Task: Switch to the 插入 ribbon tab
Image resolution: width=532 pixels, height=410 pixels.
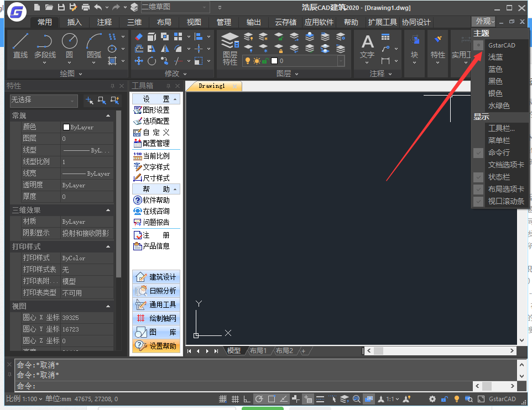Action: (x=74, y=22)
